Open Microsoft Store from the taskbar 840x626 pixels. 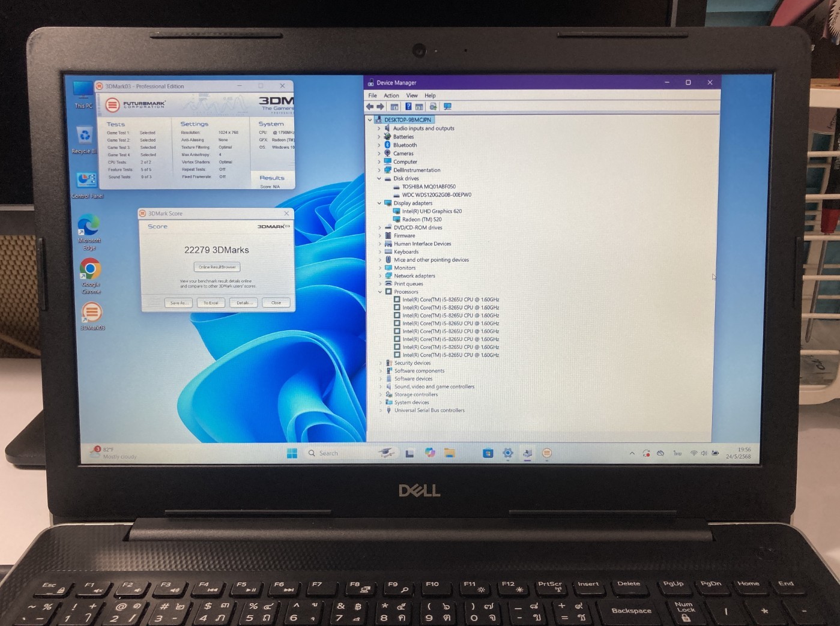point(488,453)
